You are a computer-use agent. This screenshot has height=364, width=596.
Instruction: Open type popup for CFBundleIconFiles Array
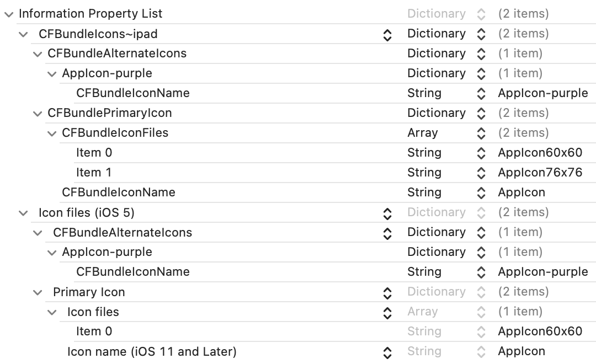[481, 133]
